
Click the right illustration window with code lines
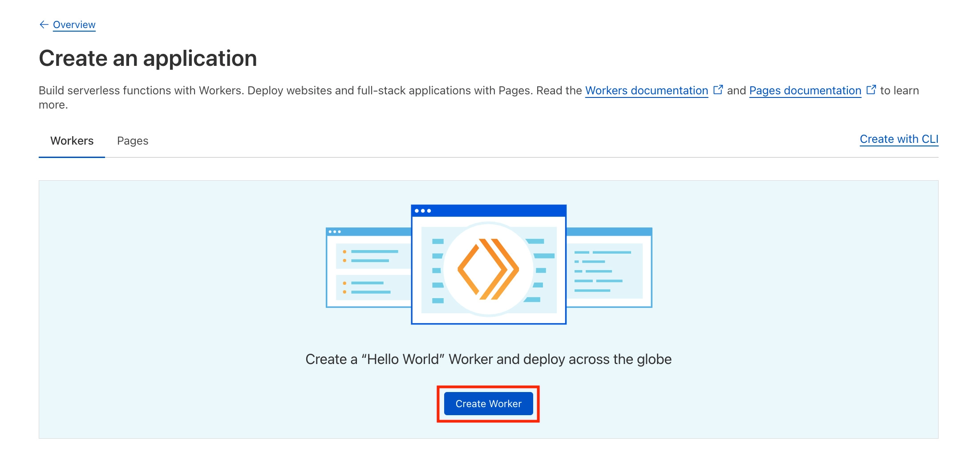(609, 271)
